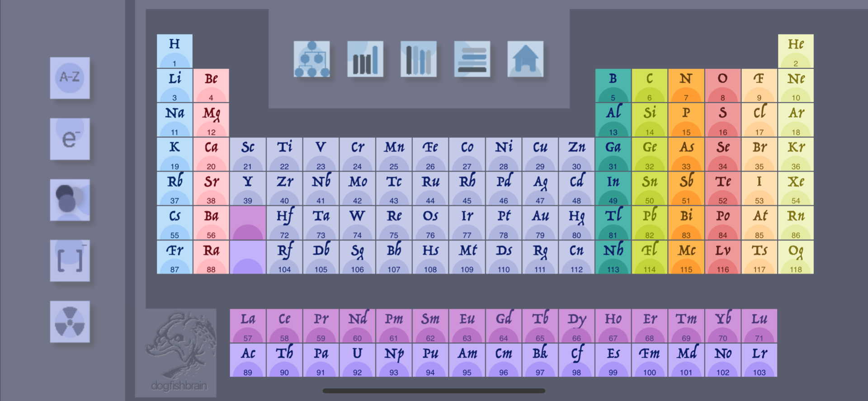Viewport: 868px width, 401px height.
Task: Open Nitrogen N 7 cell
Action: [686, 85]
